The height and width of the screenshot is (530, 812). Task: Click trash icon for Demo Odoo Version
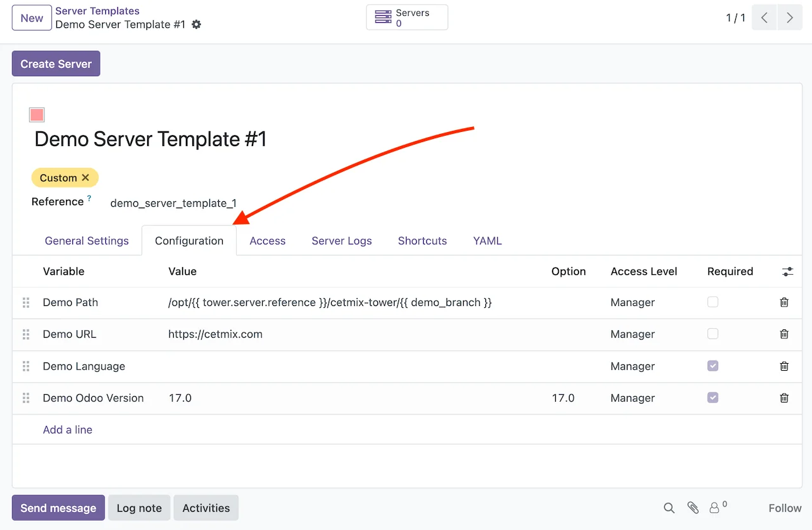(x=784, y=398)
